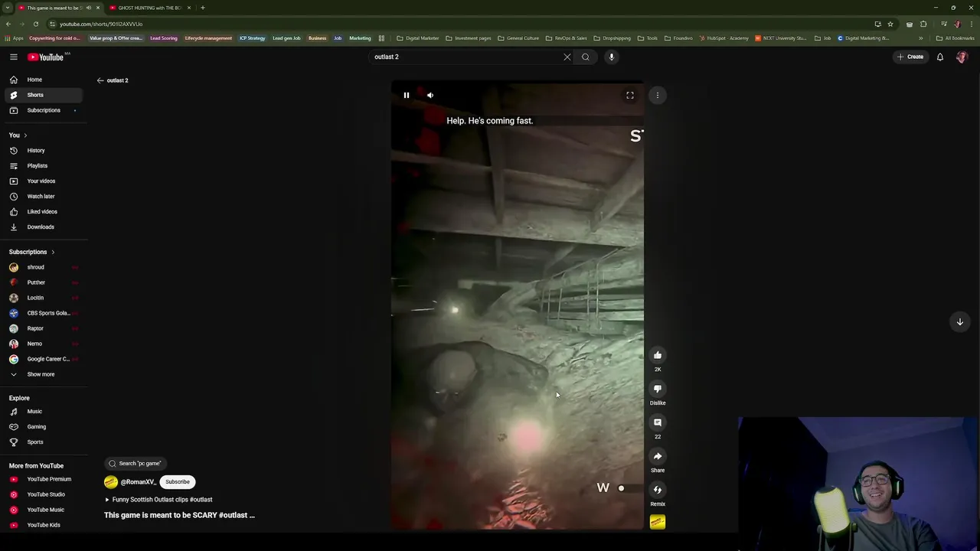
Task: Open the Raptor channel subscription
Action: tap(44, 328)
